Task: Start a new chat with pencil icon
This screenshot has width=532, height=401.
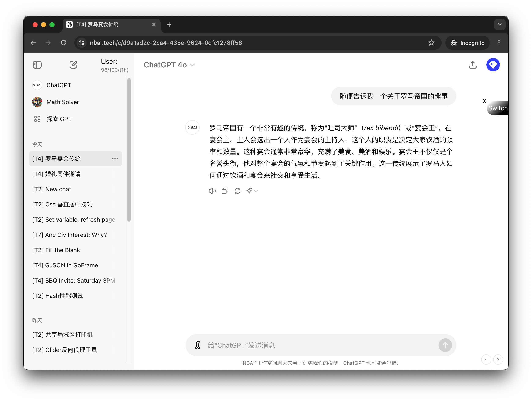Action: [73, 65]
